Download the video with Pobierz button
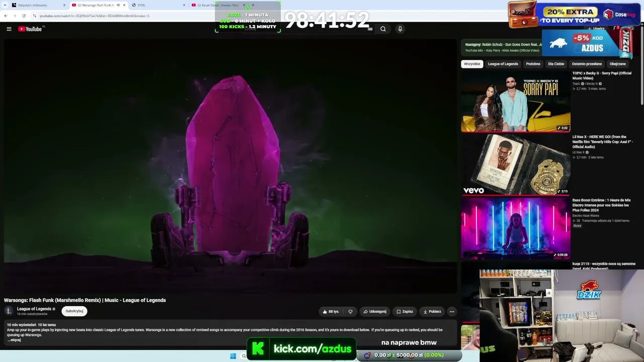The image size is (644, 362). coord(432,312)
